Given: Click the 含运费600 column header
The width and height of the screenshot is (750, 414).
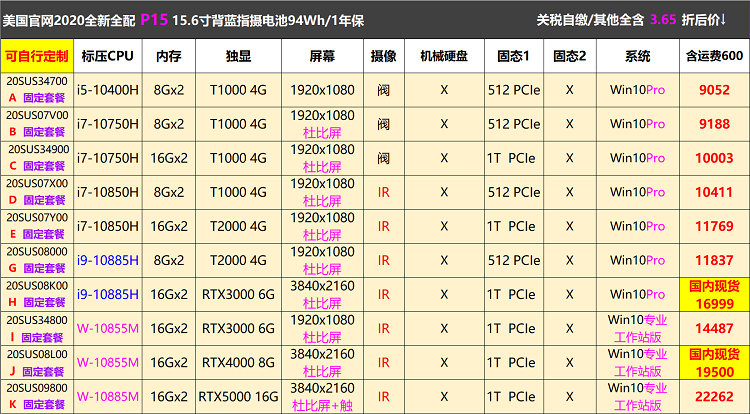Looking at the screenshot, I should 715,56.
